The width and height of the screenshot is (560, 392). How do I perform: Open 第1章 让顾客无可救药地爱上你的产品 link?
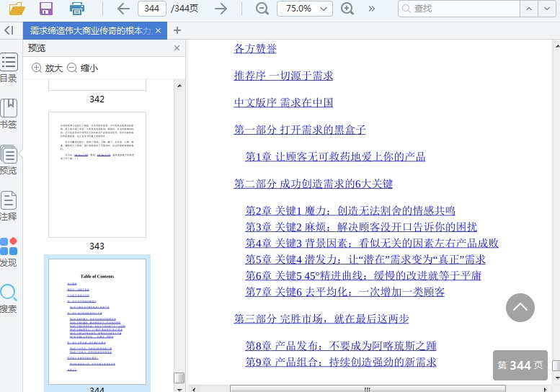tap(335, 157)
